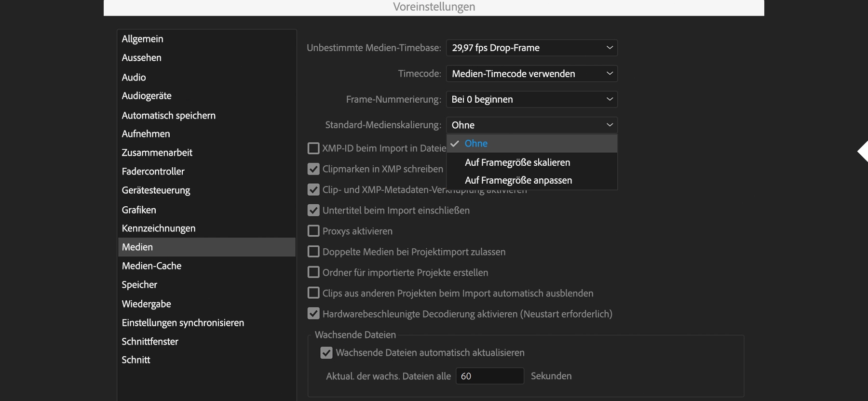Uncheck Wachsende Dateien automatisch aktualisieren

(x=326, y=353)
